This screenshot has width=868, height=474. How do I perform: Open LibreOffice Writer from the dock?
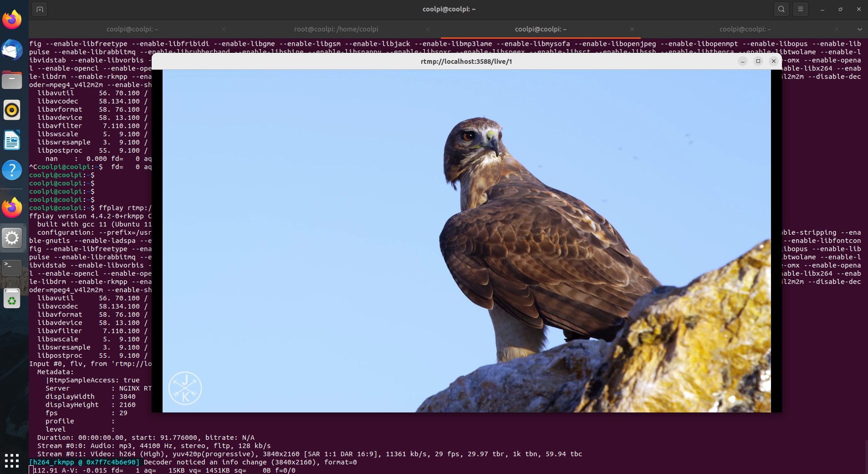(12, 140)
